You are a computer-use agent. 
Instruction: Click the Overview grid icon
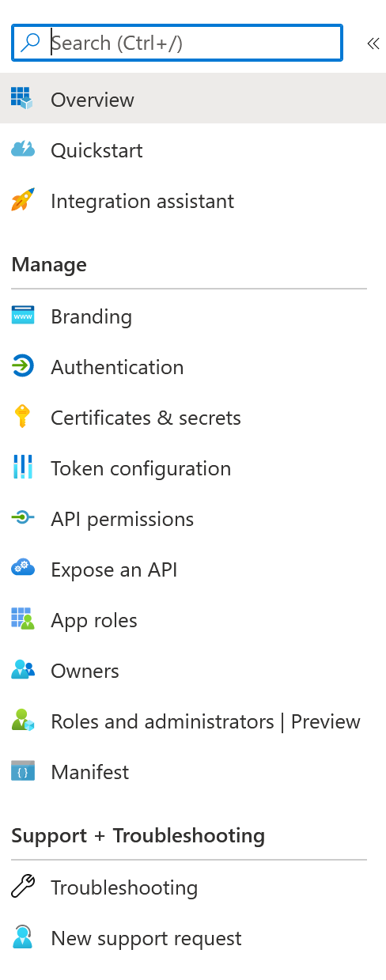pyautogui.click(x=22, y=98)
